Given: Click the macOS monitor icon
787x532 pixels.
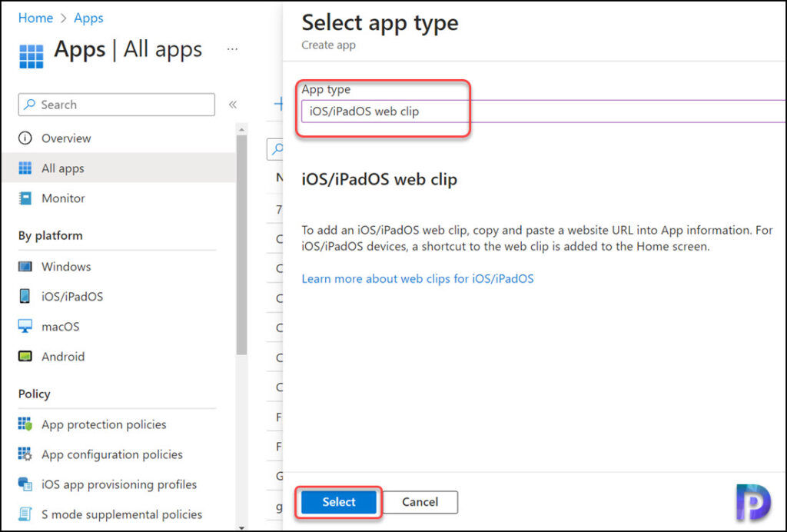Looking at the screenshot, I should pyautogui.click(x=25, y=326).
